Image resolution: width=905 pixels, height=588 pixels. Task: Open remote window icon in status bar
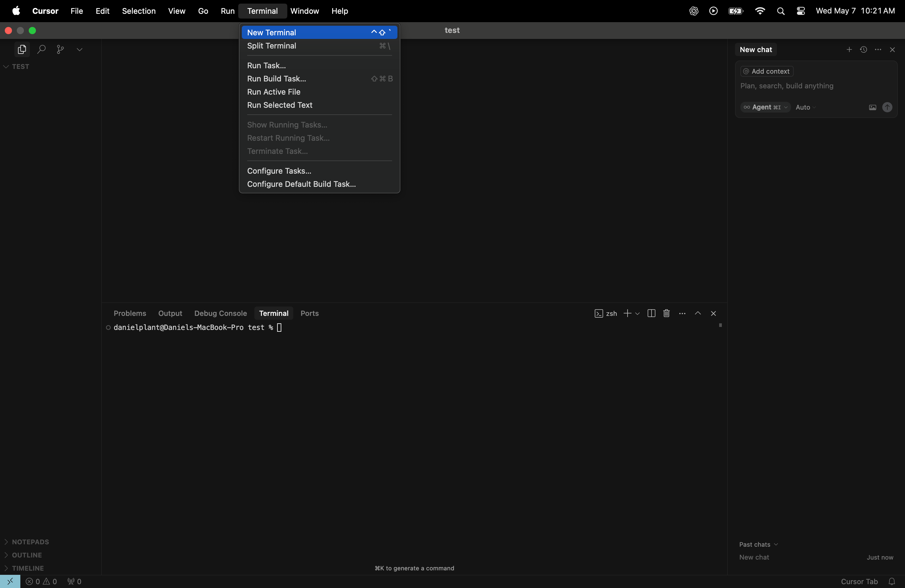[10, 581]
